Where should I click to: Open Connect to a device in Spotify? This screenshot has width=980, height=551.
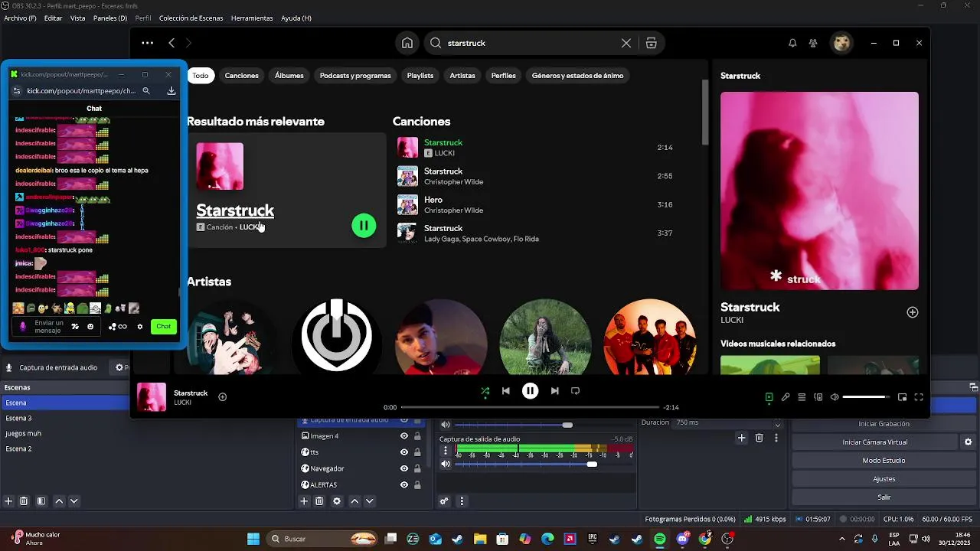(818, 397)
